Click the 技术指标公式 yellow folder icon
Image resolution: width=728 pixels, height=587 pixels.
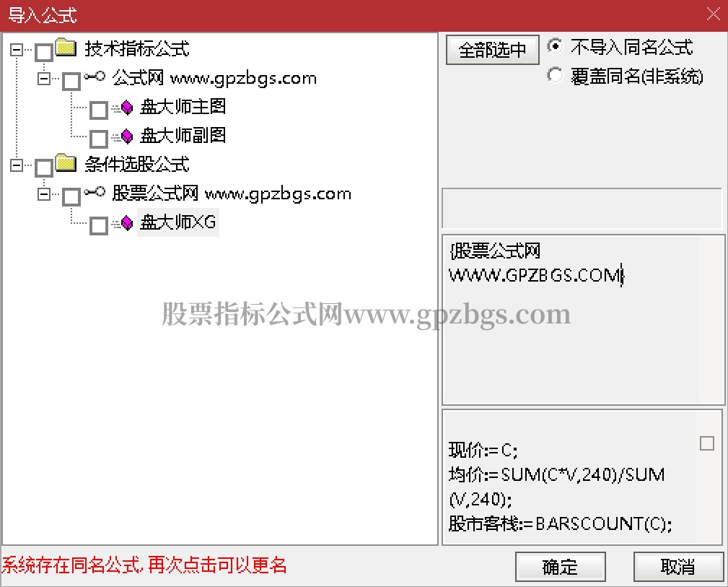(x=66, y=50)
